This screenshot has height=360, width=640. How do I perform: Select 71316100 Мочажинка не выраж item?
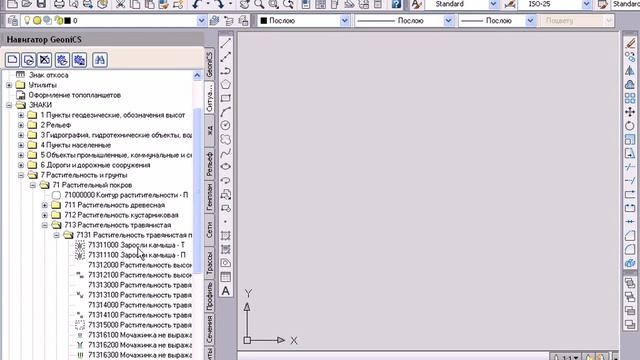(x=140, y=335)
